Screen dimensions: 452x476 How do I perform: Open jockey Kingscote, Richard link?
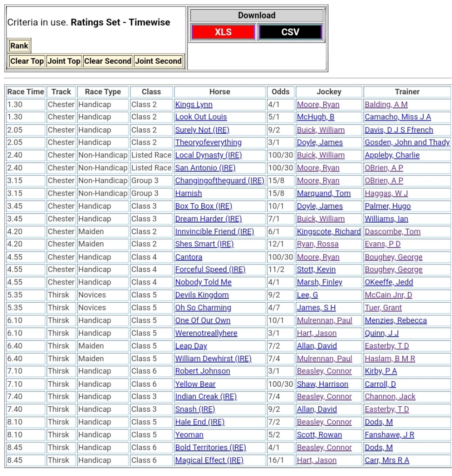coord(328,231)
